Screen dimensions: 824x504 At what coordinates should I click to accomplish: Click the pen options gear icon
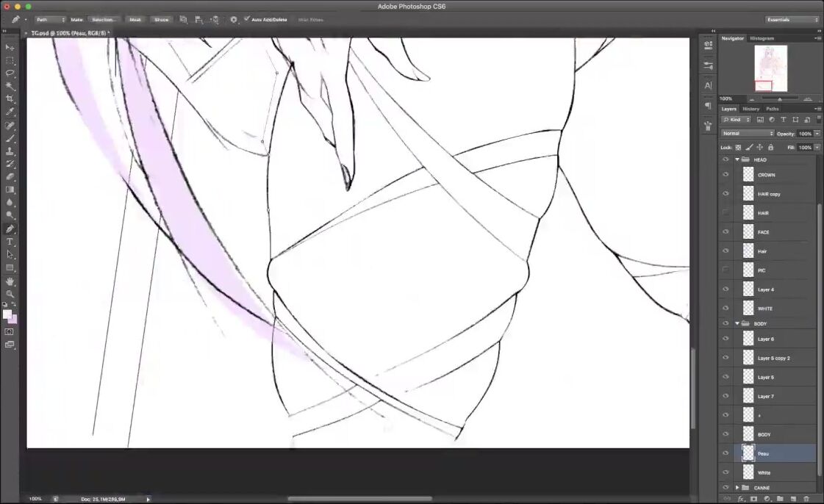[234, 20]
